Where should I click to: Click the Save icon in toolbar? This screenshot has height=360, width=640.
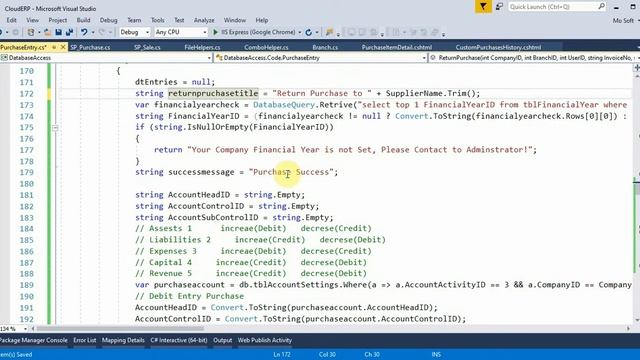click(x=58, y=32)
